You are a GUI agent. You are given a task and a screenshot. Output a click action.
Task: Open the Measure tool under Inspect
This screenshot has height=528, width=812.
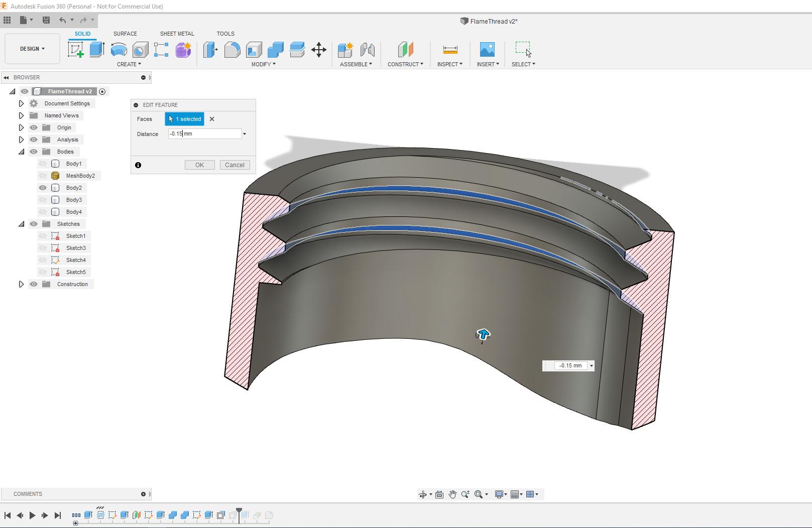click(450, 50)
